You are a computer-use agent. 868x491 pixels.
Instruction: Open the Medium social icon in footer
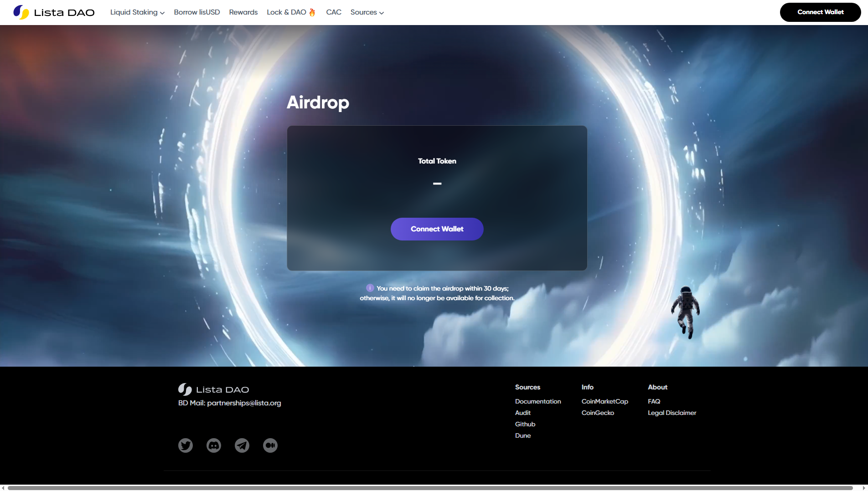(270, 445)
